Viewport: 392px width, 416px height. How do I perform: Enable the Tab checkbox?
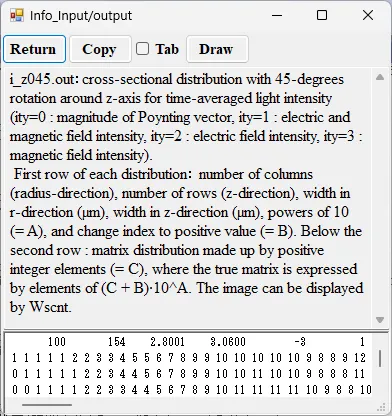[142, 49]
